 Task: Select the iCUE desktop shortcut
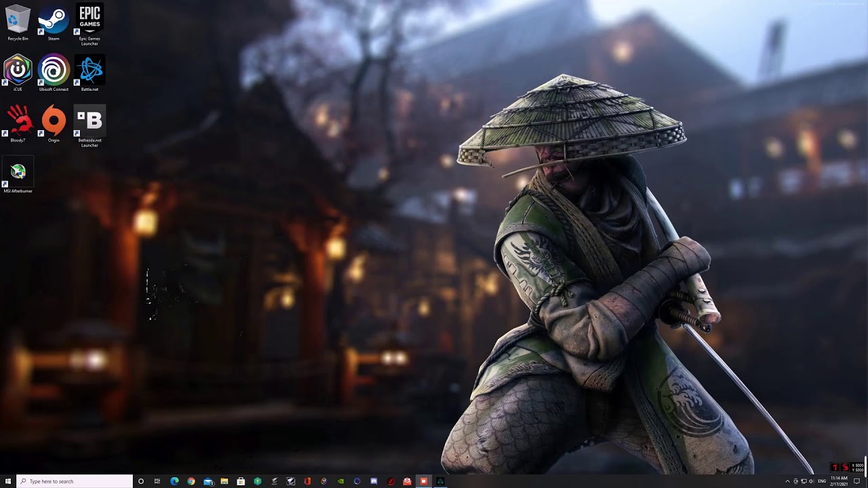pos(18,73)
